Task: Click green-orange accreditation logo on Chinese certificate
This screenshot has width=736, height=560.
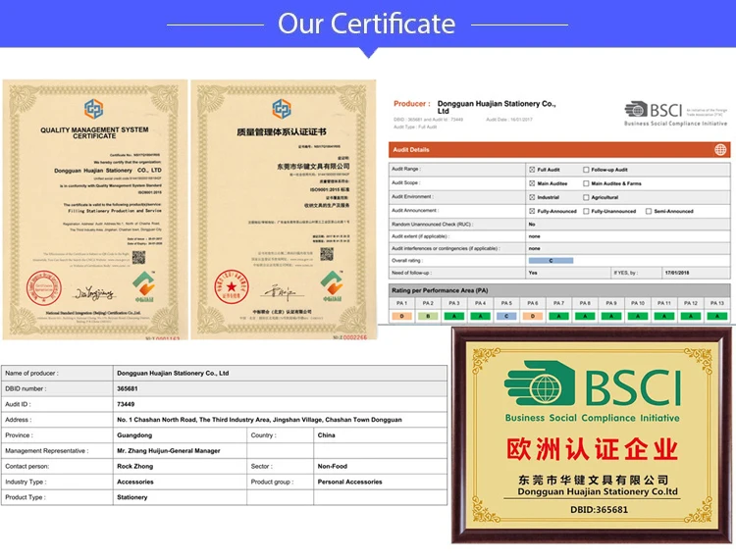Action: point(332,285)
